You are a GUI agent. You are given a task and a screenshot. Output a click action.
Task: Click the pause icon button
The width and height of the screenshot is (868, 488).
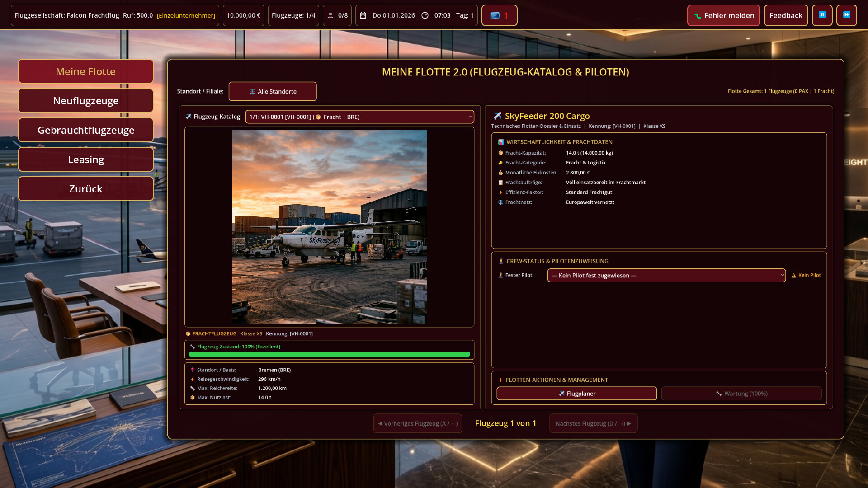pyautogui.click(x=822, y=15)
